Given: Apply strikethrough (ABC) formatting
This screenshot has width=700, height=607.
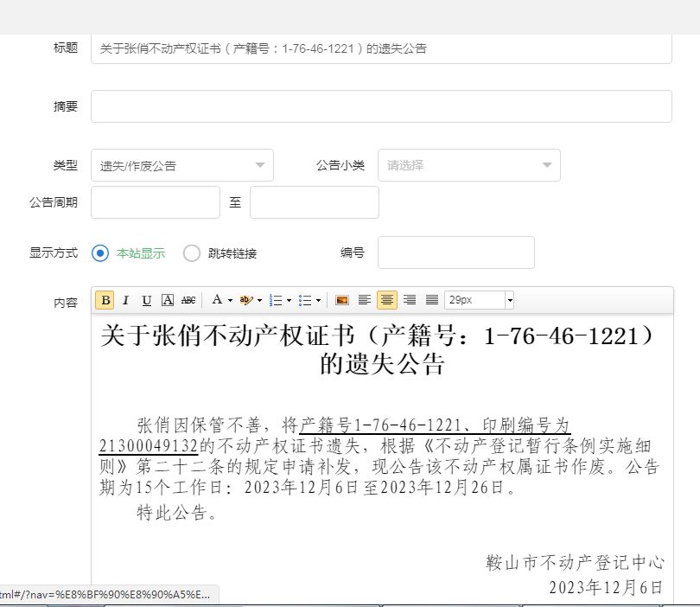Looking at the screenshot, I should click(188, 300).
